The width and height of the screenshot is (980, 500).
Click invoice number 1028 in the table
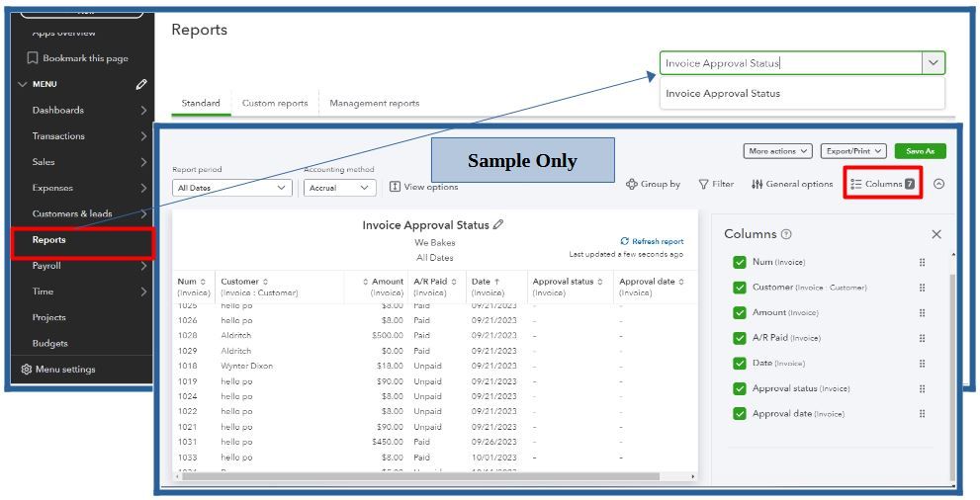pyautogui.click(x=188, y=336)
